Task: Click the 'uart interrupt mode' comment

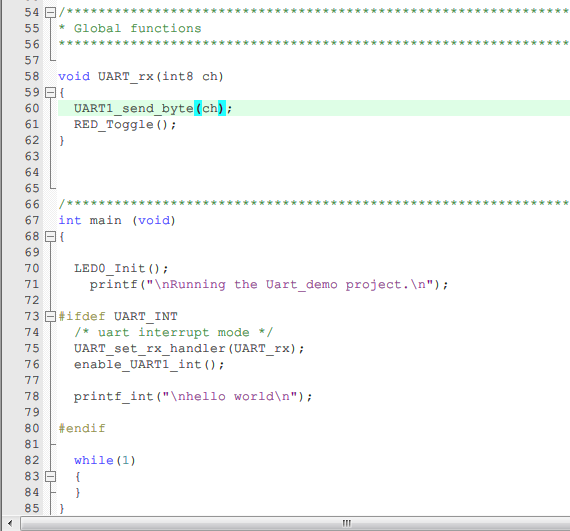Action: (173, 333)
